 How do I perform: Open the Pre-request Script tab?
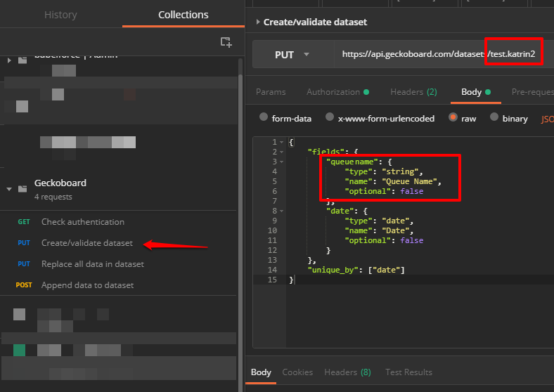point(532,92)
